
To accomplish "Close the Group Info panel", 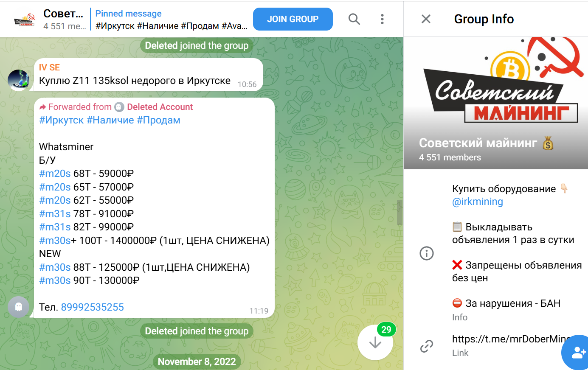I will click(426, 19).
